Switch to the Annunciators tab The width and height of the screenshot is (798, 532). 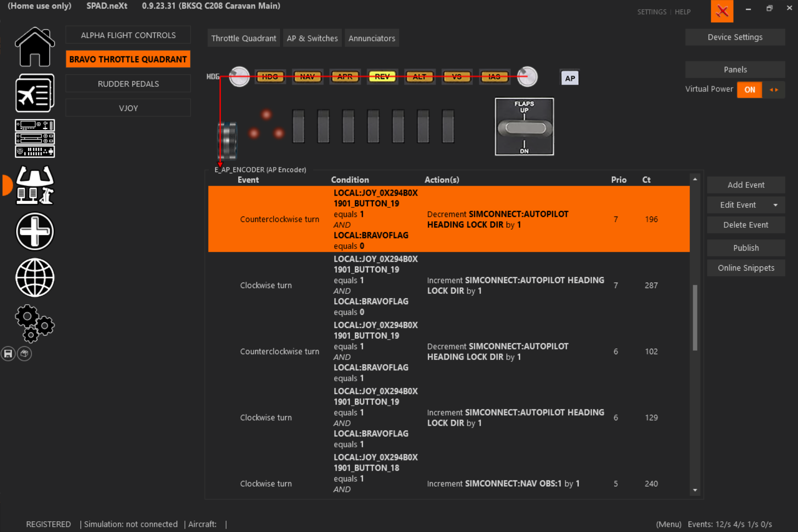pos(372,38)
